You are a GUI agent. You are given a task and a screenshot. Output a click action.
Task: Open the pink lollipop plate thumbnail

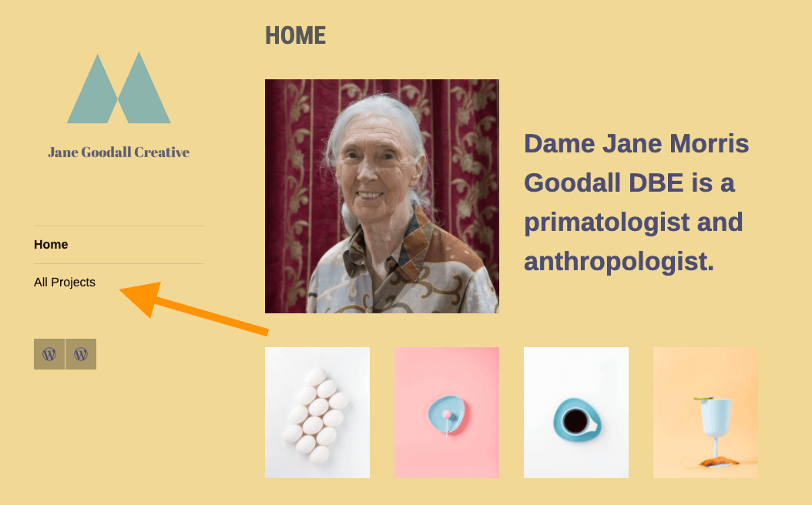[447, 413]
